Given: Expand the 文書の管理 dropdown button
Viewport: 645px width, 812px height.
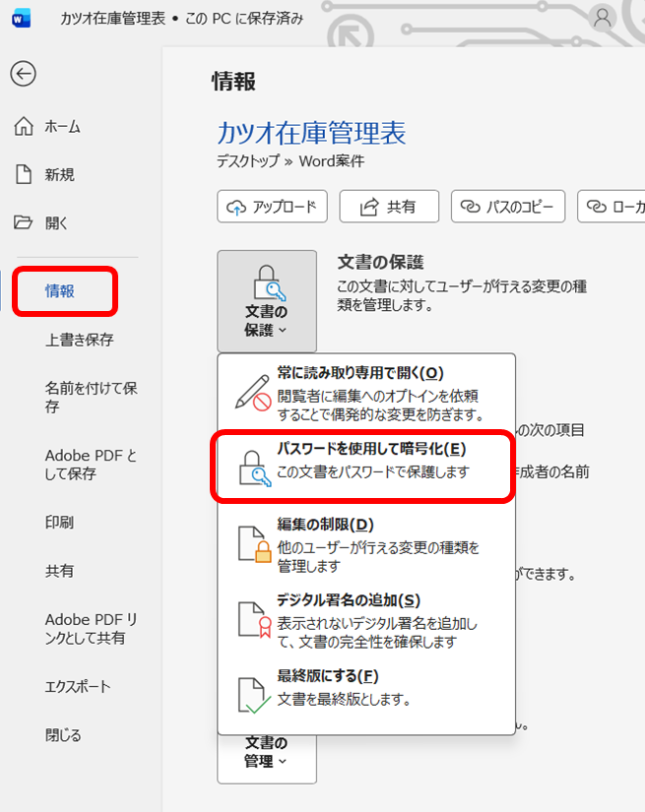Looking at the screenshot, I should [267, 752].
